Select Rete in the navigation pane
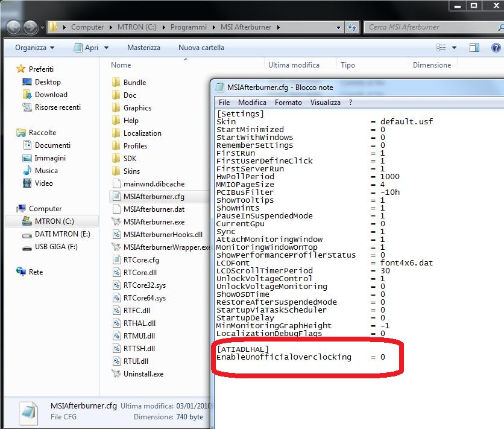Image resolution: width=504 pixels, height=429 pixels. coord(30,272)
